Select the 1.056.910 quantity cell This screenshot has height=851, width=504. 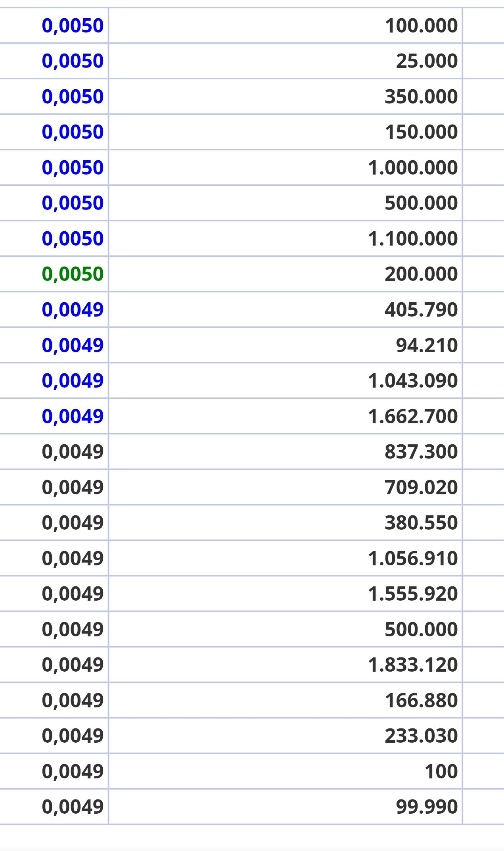(x=286, y=558)
